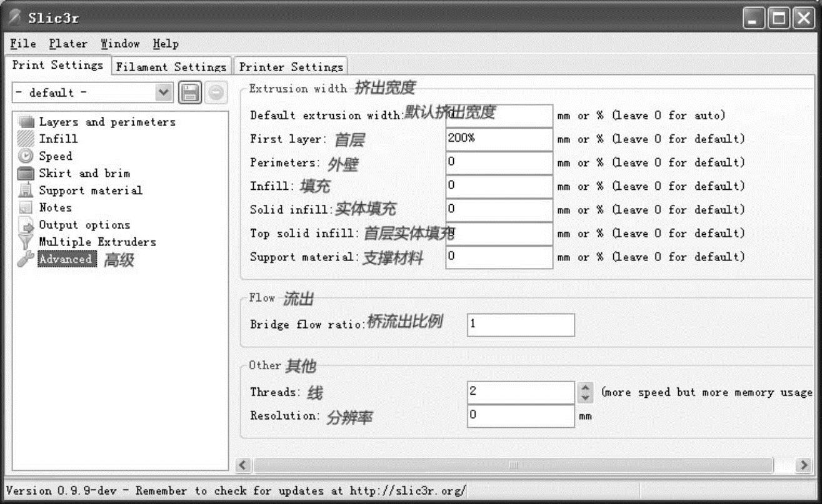Switch to the Print Settings tab
This screenshot has width=822, height=504.
click(58, 65)
